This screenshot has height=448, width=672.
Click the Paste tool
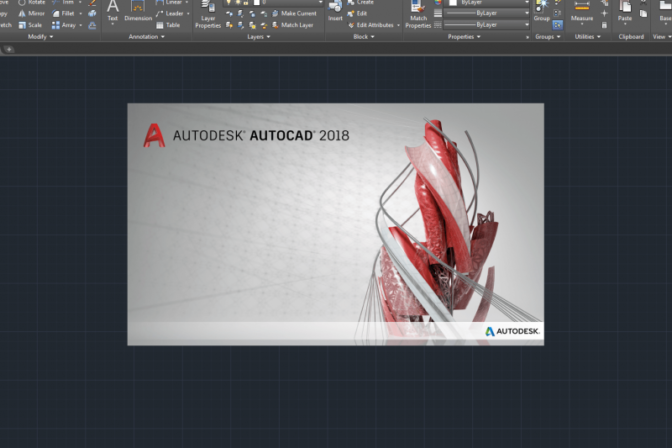[625, 11]
